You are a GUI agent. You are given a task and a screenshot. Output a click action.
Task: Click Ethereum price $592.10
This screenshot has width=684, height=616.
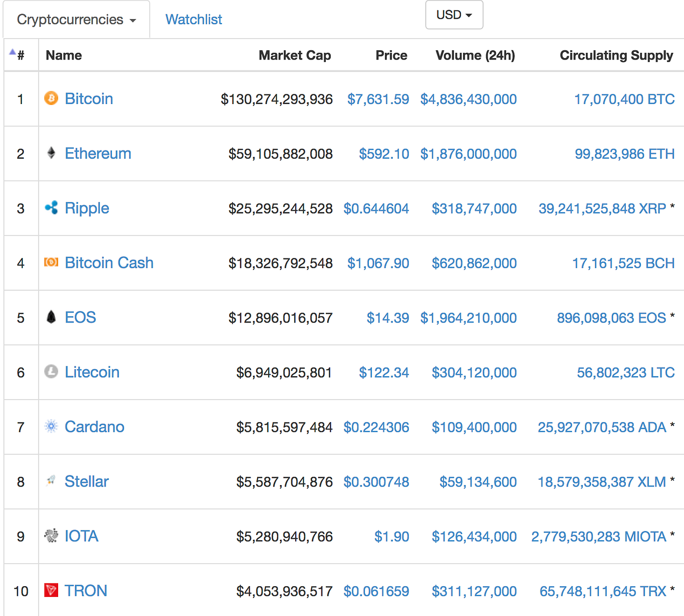point(384,154)
